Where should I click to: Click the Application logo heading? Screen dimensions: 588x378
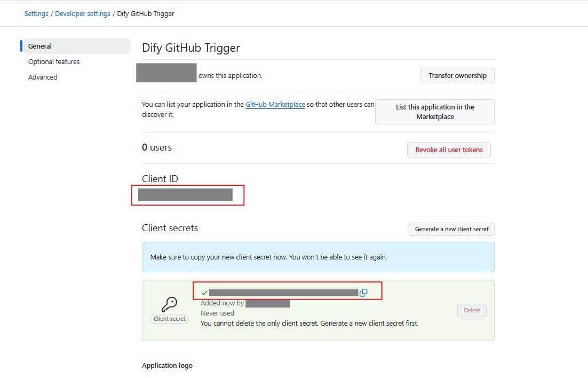[167, 365]
